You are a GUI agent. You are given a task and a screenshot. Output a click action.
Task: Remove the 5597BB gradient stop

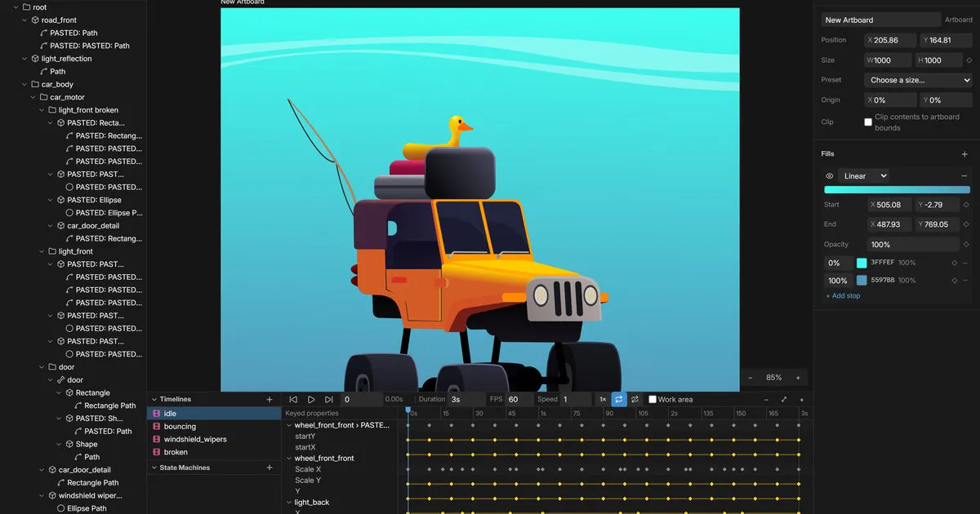pos(965,281)
